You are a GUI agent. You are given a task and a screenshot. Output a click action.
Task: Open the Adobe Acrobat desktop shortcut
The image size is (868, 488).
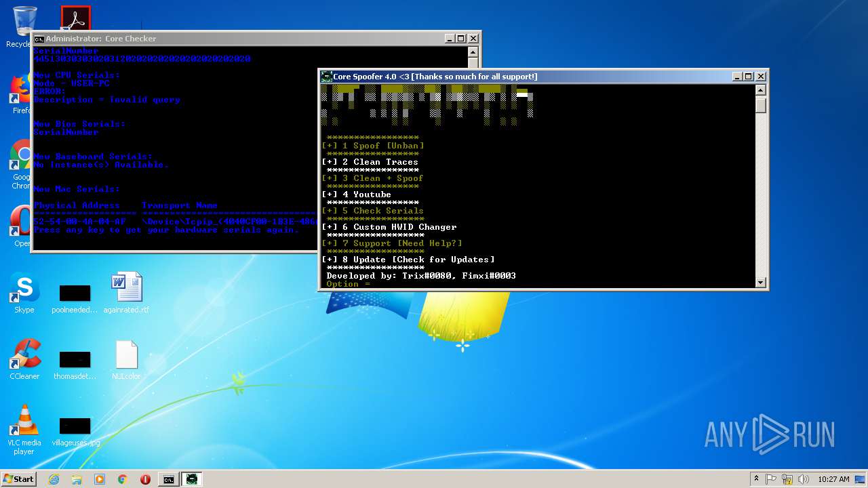tap(75, 18)
